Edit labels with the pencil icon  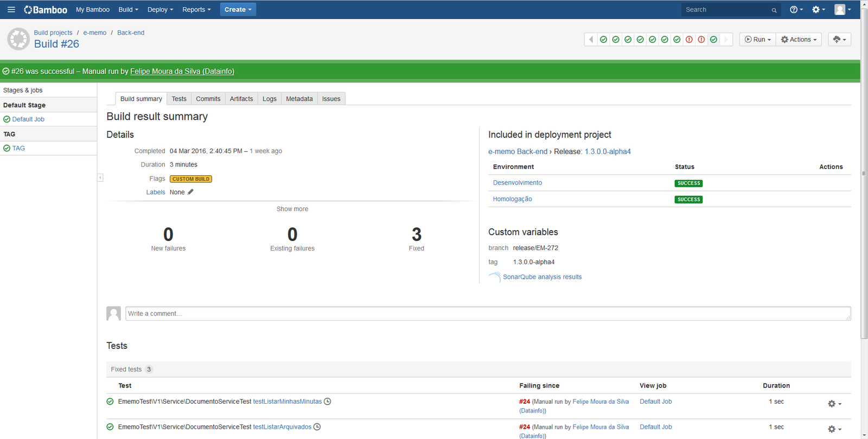(x=190, y=192)
